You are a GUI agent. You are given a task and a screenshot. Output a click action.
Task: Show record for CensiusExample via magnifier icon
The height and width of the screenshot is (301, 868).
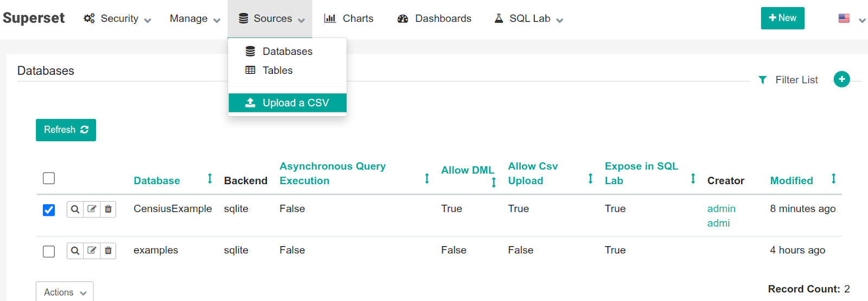click(75, 209)
